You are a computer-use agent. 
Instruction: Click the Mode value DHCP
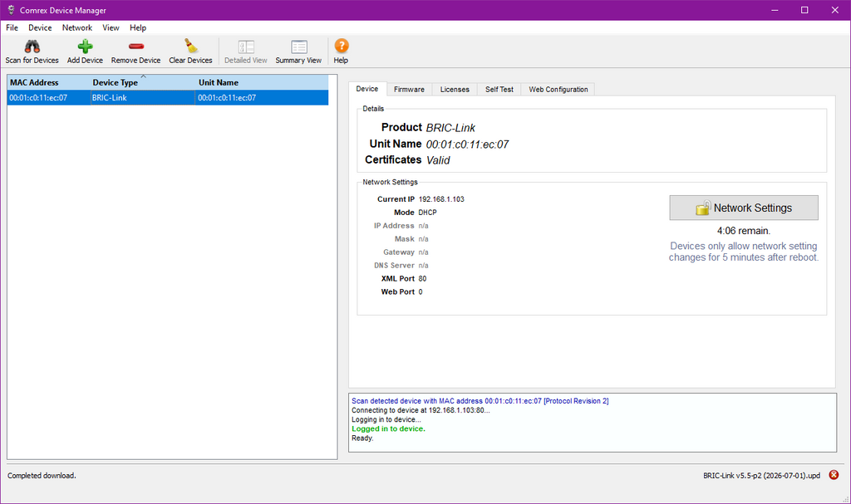428,213
